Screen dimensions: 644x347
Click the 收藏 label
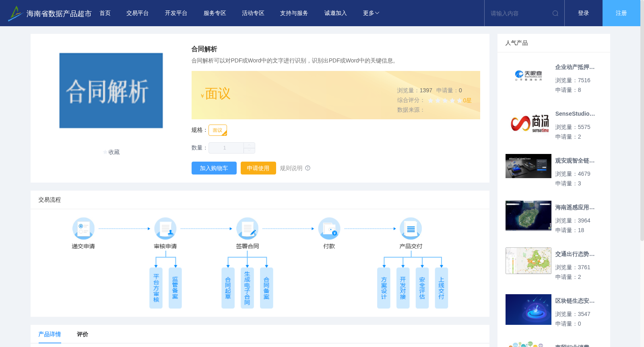pyautogui.click(x=114, y=152)
